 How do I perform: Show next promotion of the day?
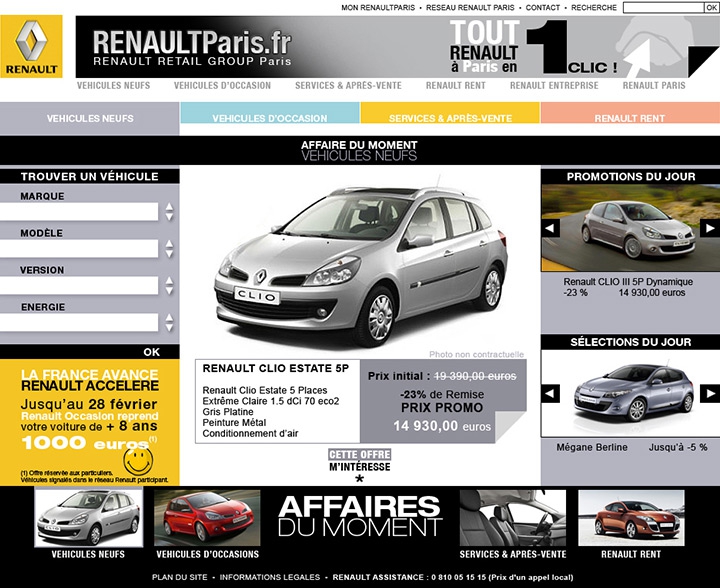pos(709,228)
